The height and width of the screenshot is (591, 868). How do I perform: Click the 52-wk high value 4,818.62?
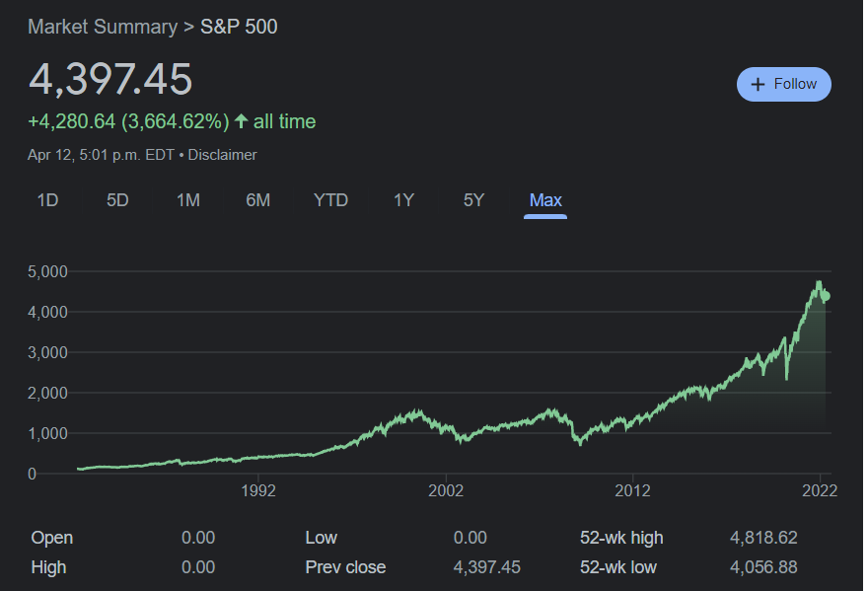[x=763, y=538]
